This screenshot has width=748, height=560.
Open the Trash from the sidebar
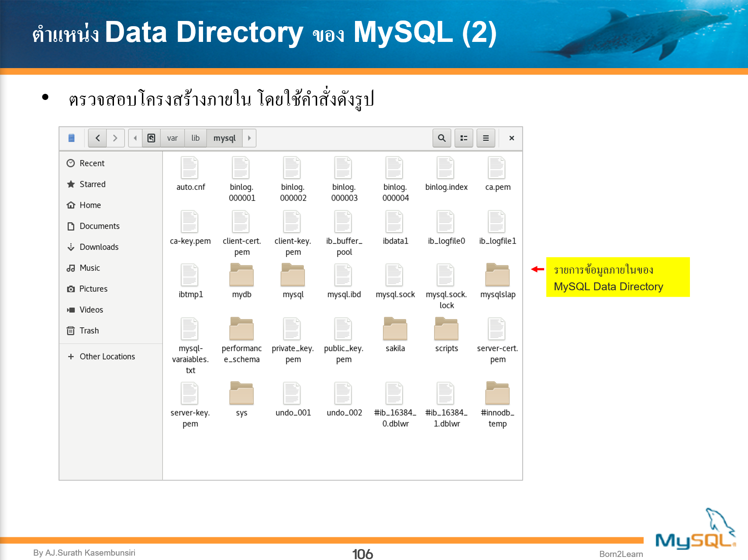71,330
